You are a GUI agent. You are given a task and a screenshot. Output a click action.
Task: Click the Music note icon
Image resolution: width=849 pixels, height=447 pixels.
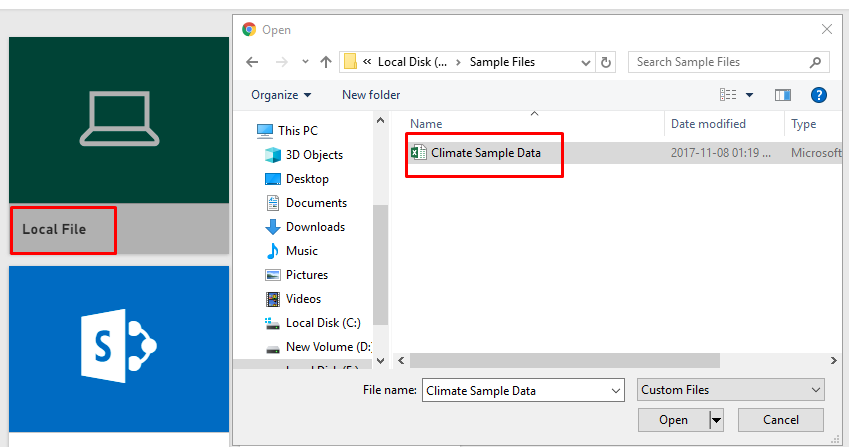point(272,251)
